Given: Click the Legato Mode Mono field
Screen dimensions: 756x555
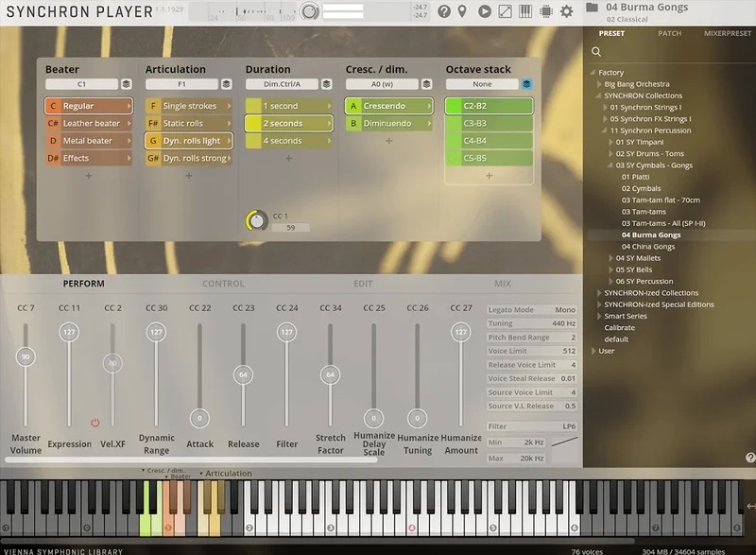Looking at the screenshot, I should click(x=531, y=309).
